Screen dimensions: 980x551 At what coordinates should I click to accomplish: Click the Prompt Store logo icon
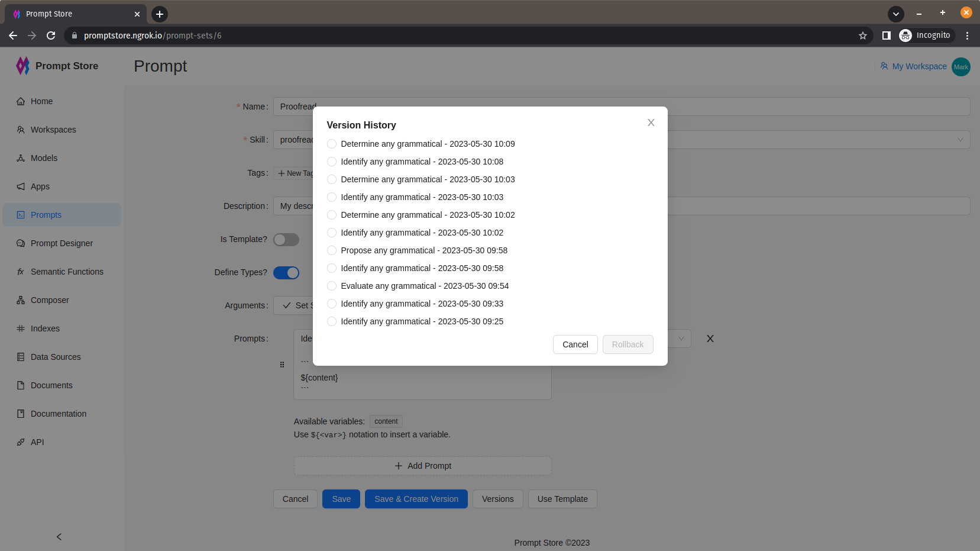[22, 66]
